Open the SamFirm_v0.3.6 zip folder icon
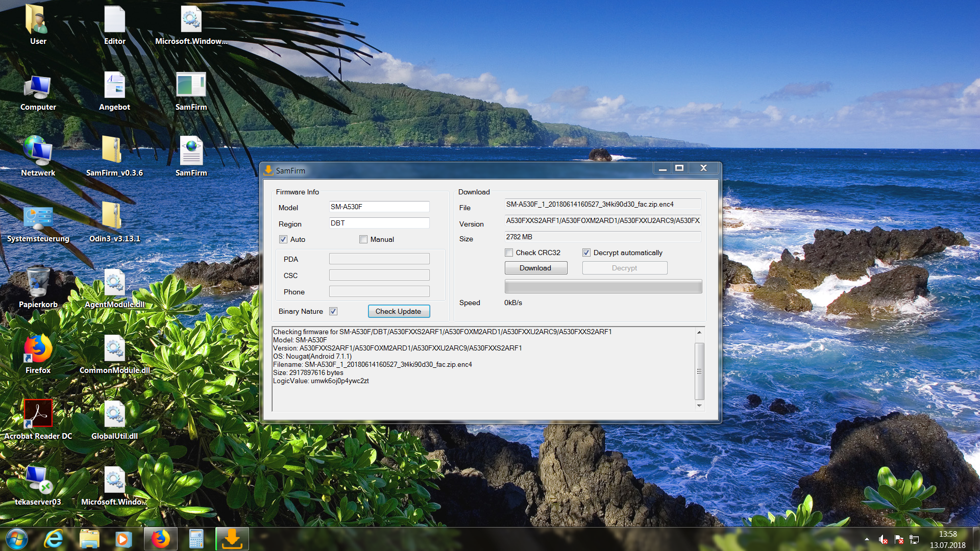Image resolution: width=980 pixels, height=551 pixels. click(114, 156)
